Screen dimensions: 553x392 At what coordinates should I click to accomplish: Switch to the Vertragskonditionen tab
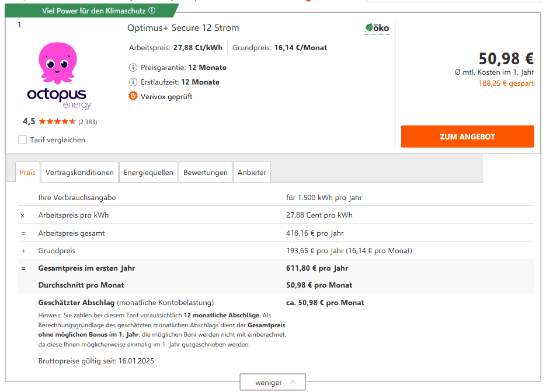tap(79, 173)
